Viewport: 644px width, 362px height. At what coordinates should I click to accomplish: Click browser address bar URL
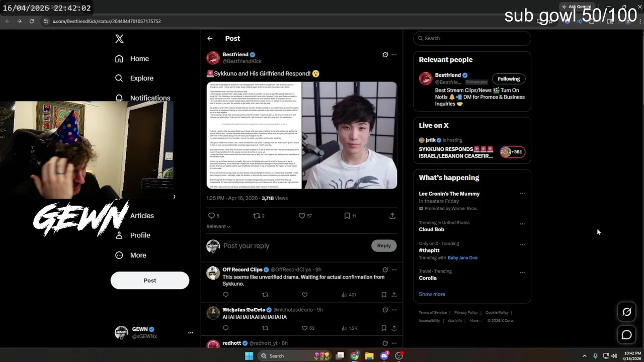click(107, 22)
